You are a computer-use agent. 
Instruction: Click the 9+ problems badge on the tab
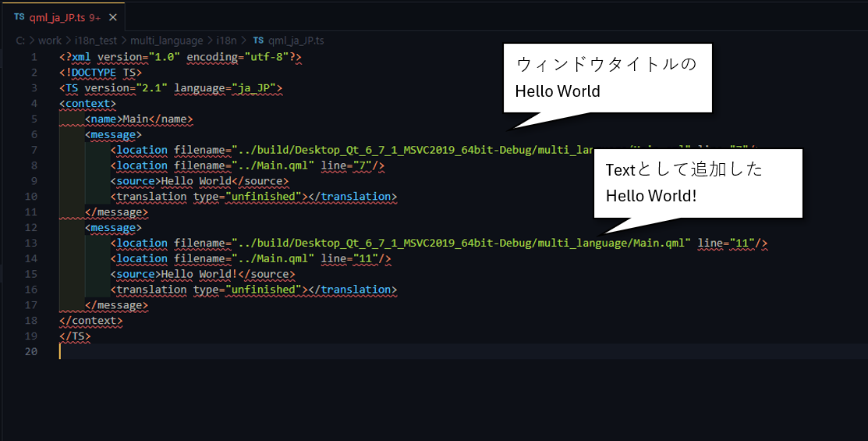(95, 16)
